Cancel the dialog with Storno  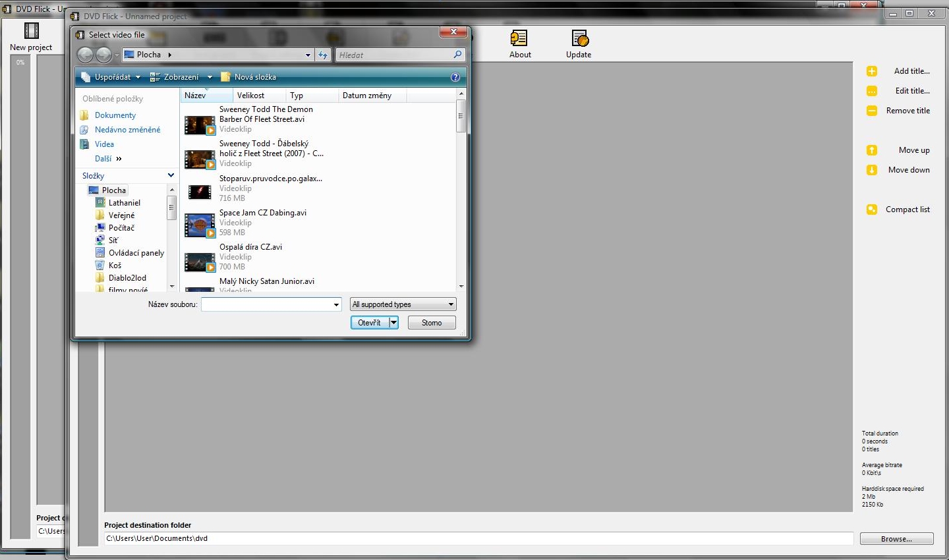(432, 323)
